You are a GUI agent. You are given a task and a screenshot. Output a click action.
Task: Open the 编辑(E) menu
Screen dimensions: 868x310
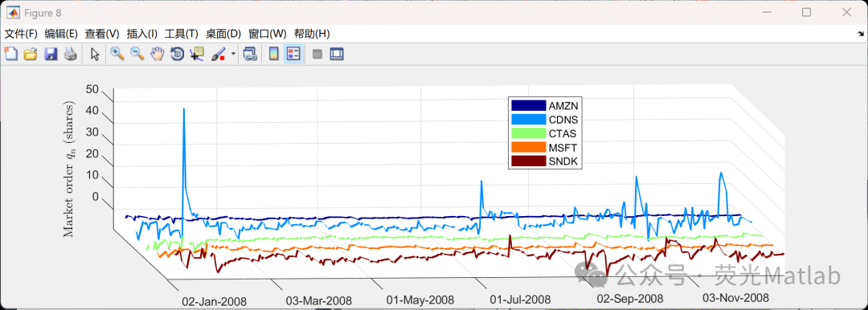(61, 34)
